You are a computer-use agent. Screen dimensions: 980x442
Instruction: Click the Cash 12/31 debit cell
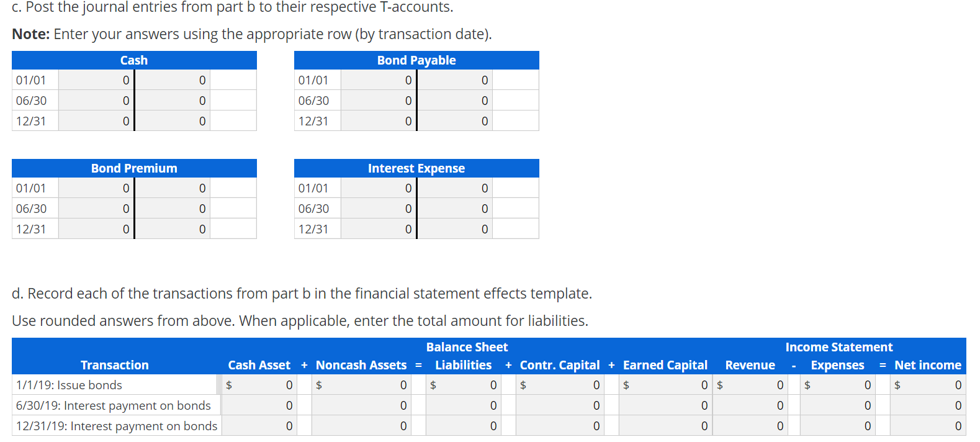click(x=96, y=120)
